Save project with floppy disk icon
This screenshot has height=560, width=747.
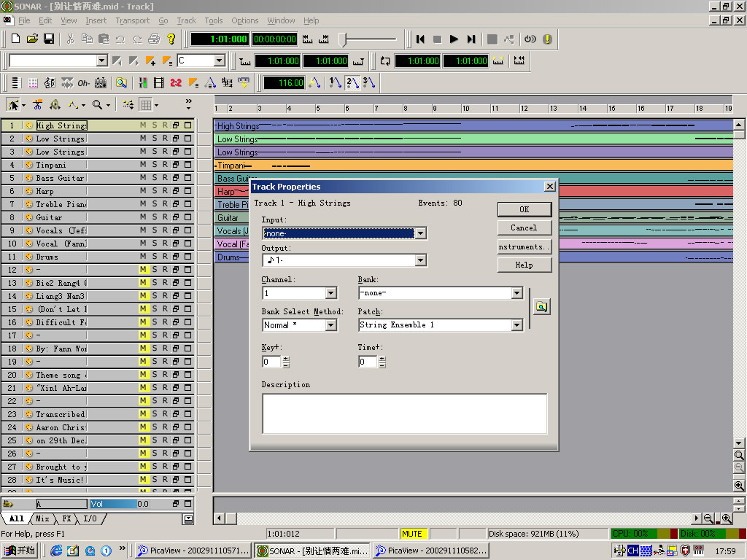tap(49, 39)
